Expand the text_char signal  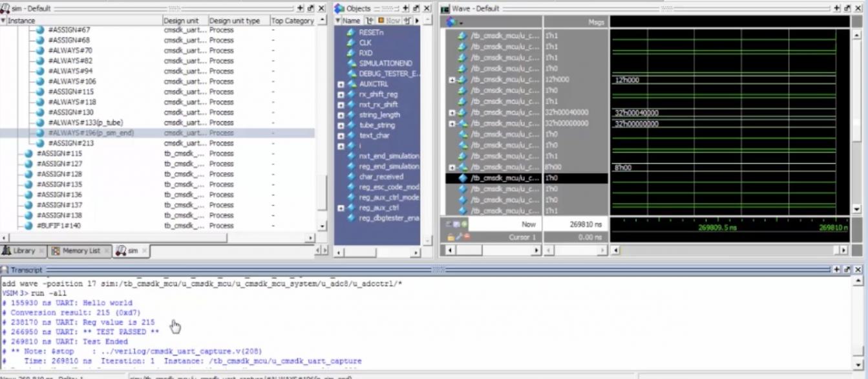tap(341, 136)
